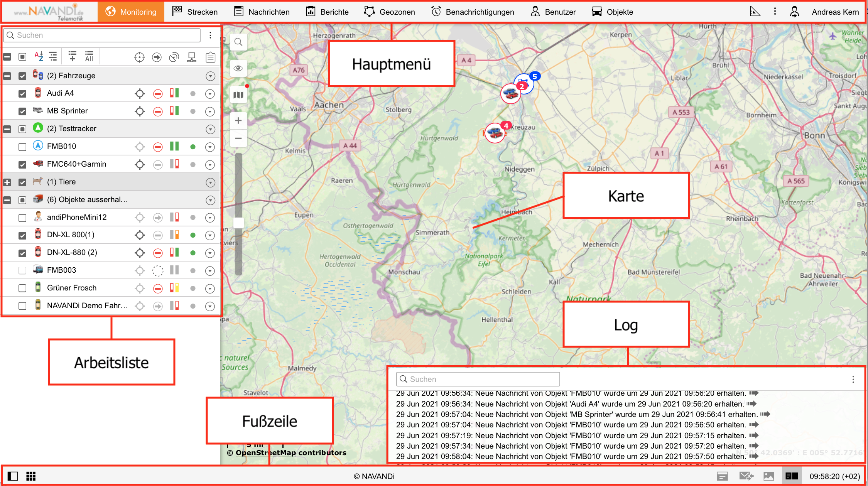This screenshot has height=486, width=868.
Task: Expand the Tiere group
Action: (x=7, y=182)
